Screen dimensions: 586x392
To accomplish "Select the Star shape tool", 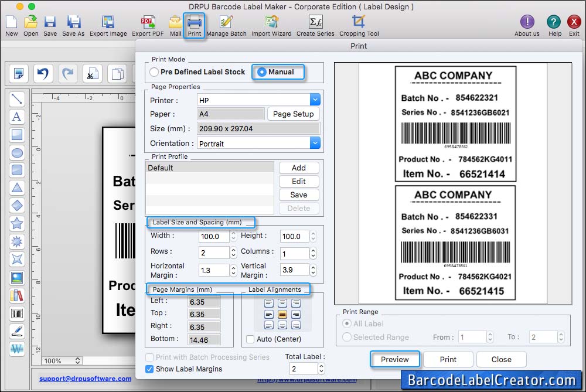I will point(17,223).
